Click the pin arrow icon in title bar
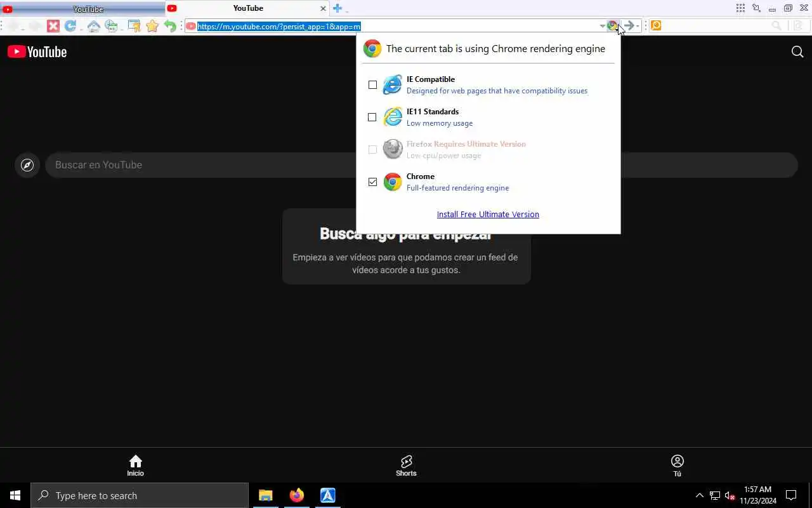 [x=756, y=8]
